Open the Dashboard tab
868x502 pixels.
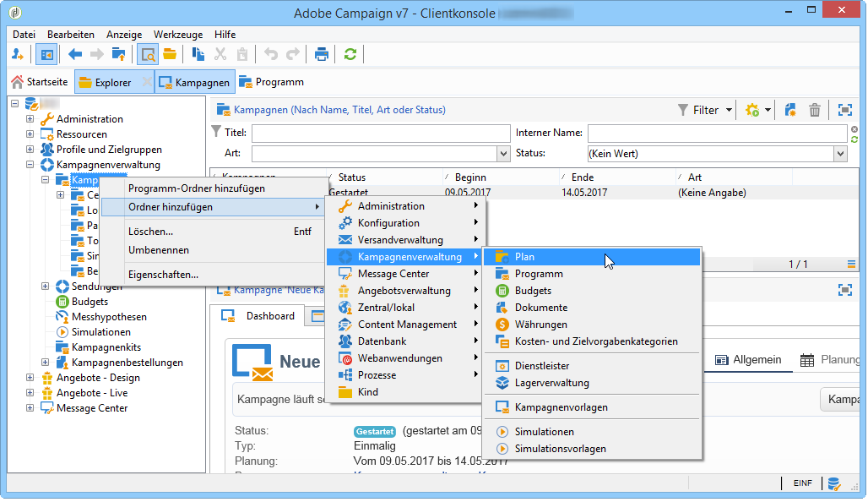[x=258, y=316]
